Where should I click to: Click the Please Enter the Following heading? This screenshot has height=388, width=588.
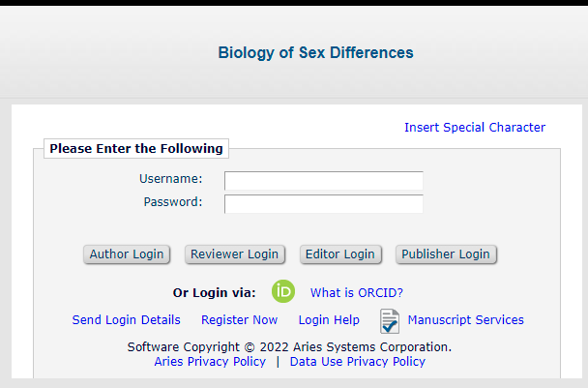click(136, 149)
